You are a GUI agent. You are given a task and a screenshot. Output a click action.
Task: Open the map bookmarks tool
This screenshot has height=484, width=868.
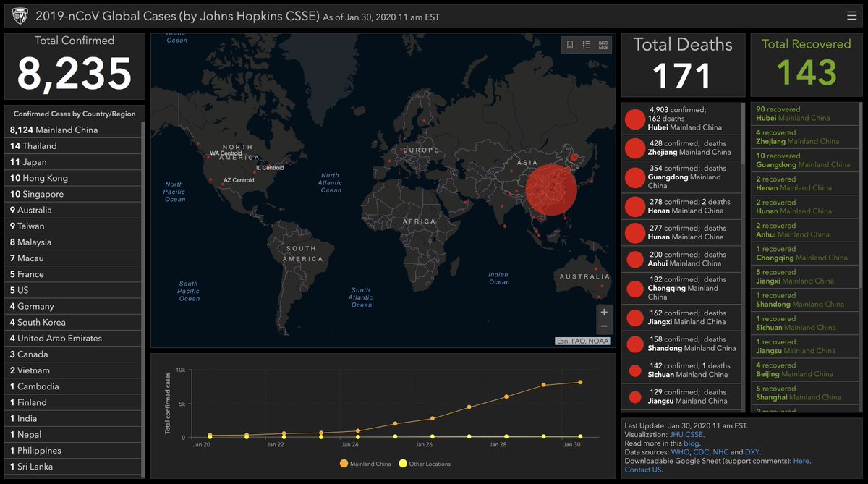tap(570, 45)
